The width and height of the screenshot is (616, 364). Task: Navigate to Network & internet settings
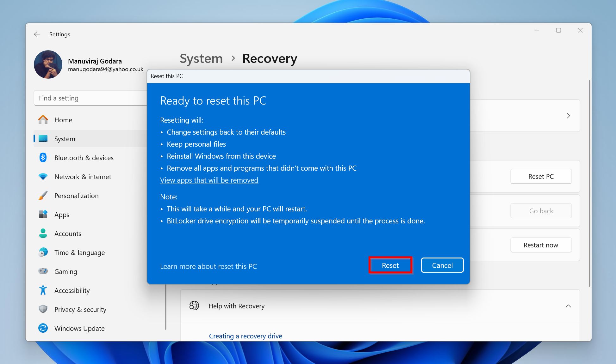83,176
